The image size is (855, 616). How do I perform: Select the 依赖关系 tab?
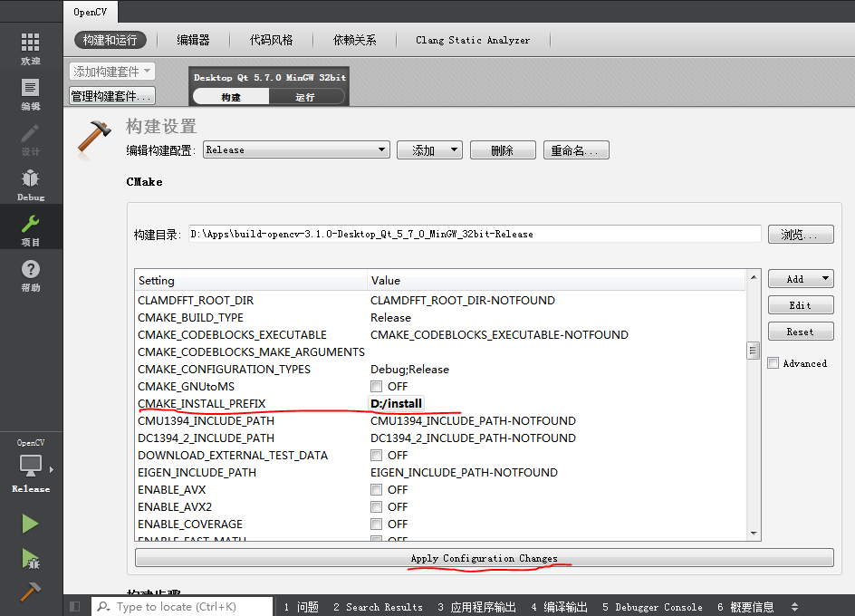click(354, 40)
